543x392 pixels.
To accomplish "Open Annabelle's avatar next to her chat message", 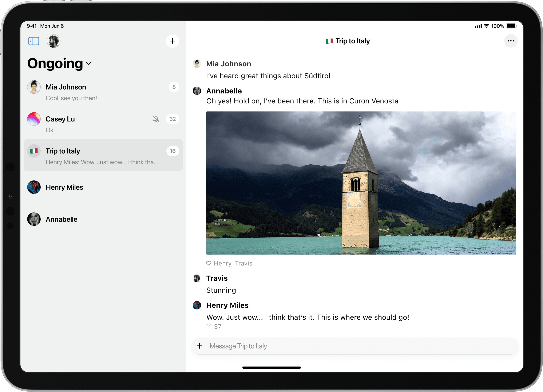I will click(197, 91).
